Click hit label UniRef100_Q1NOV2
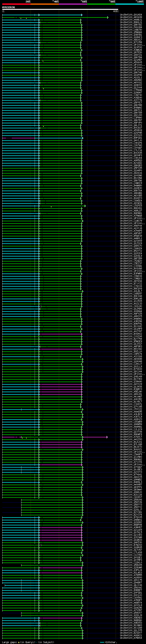The width and height of the screenshot is (146, 644). click(x=131, y=85)
